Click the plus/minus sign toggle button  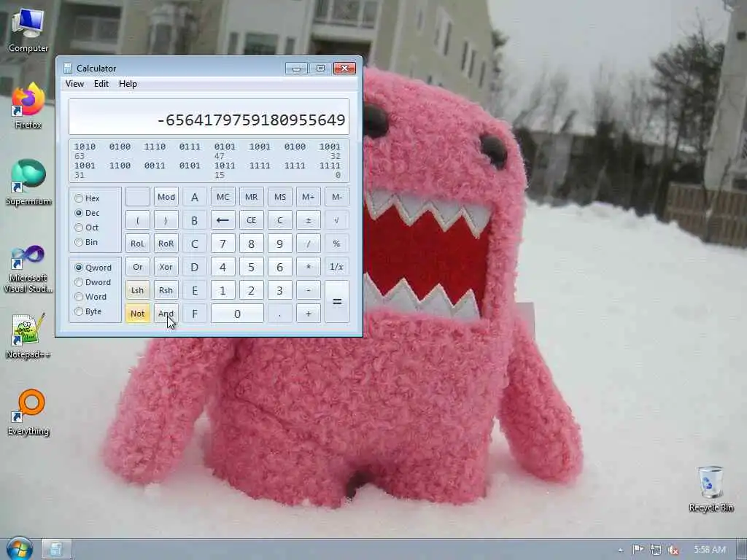(x=309, y=220)
